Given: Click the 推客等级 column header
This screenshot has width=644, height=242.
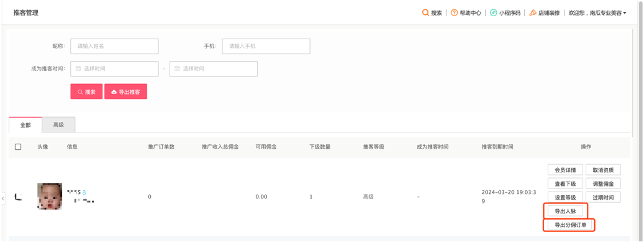Looking at the screenshot, I should [373, 147].
